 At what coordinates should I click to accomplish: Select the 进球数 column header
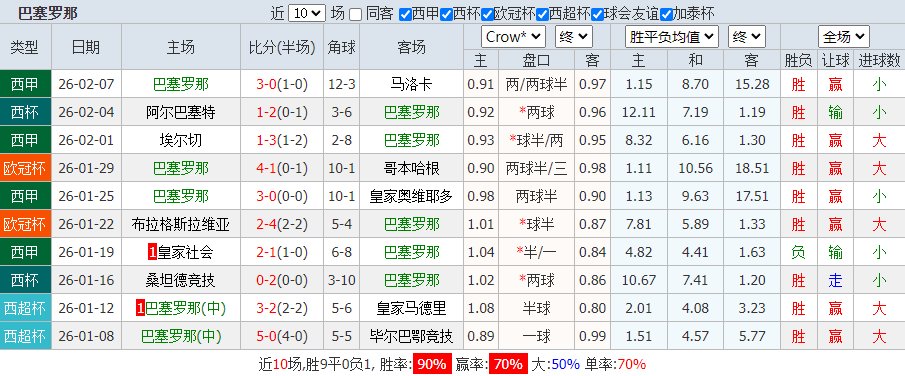(x=880, y=59)
